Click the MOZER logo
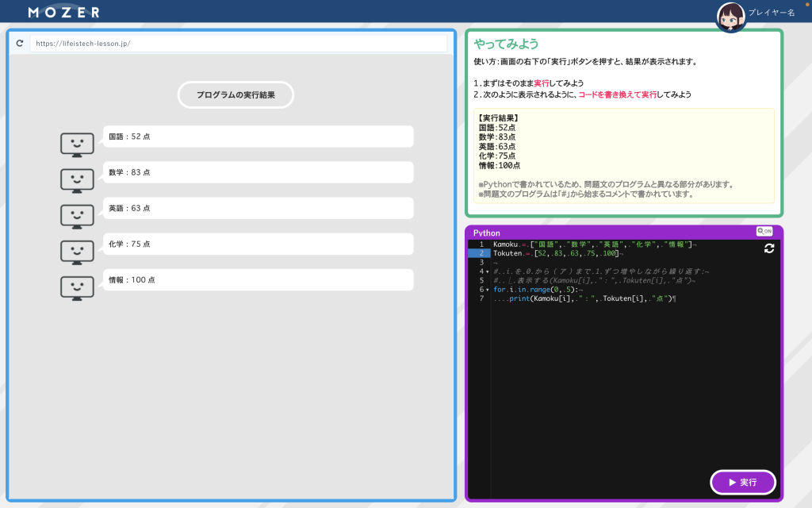 tap(63, 12)
